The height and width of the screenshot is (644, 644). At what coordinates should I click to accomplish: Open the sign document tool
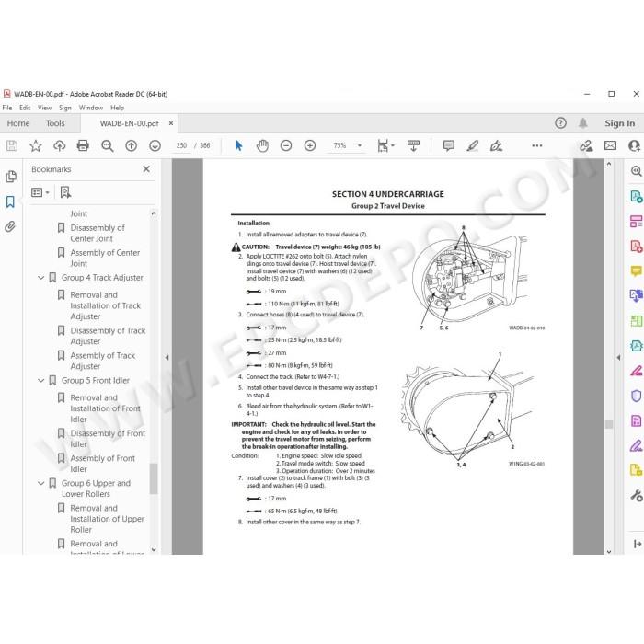point(496,145)
